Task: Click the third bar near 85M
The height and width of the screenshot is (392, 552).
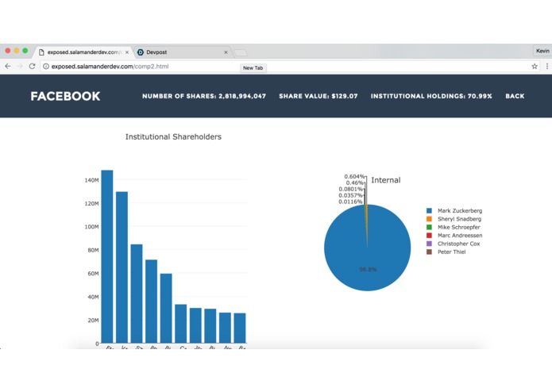Action: (137, 294)
